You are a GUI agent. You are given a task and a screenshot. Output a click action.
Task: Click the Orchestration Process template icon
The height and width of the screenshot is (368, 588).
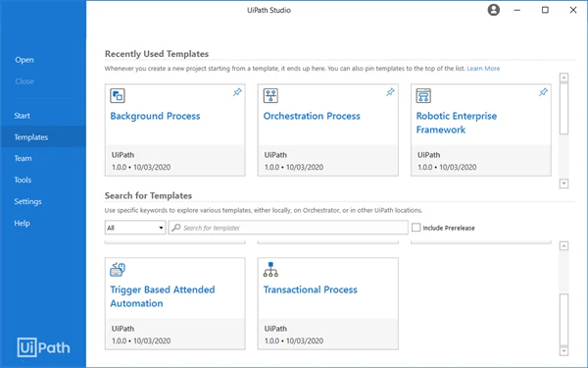[270, 95]
